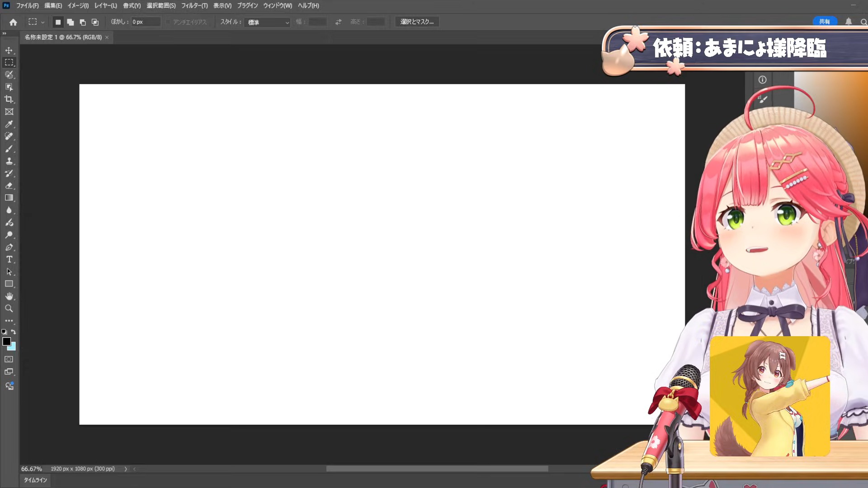Select the Pen tool

(x=9, y=247)
